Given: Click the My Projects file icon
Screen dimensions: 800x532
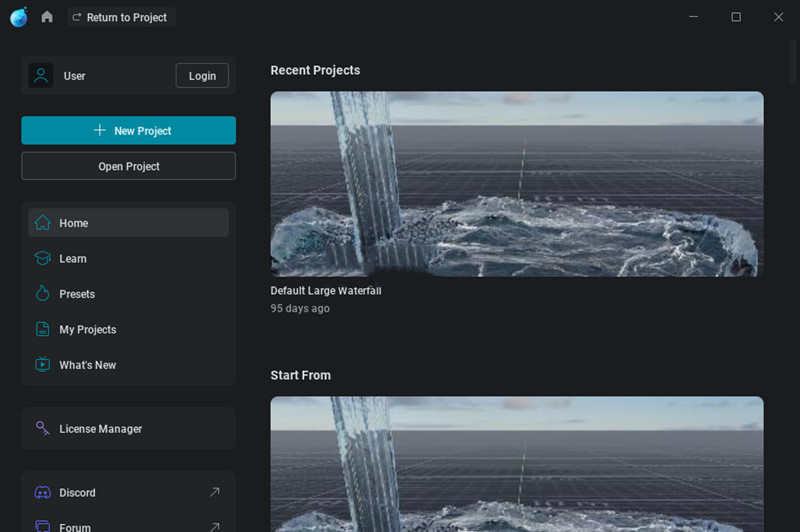Looking at the screenshot, I should (42, 329).
